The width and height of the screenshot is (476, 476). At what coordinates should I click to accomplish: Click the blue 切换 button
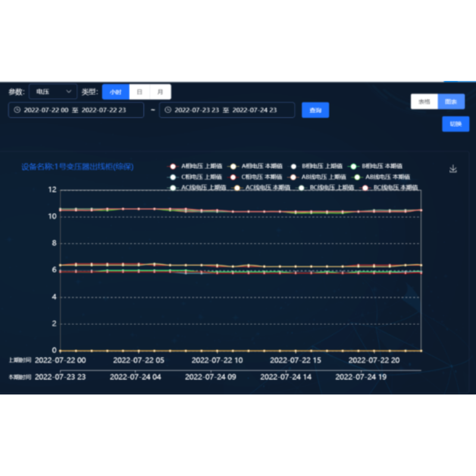click(456, 124)
